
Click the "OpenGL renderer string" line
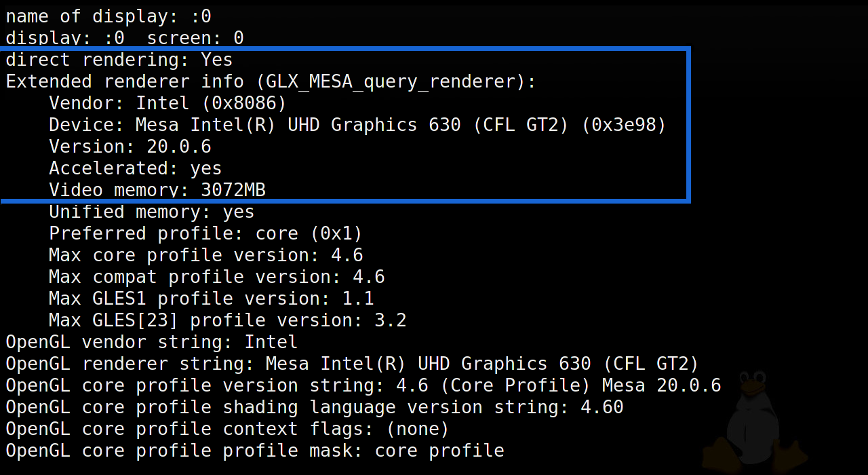(x=352, y=364)
